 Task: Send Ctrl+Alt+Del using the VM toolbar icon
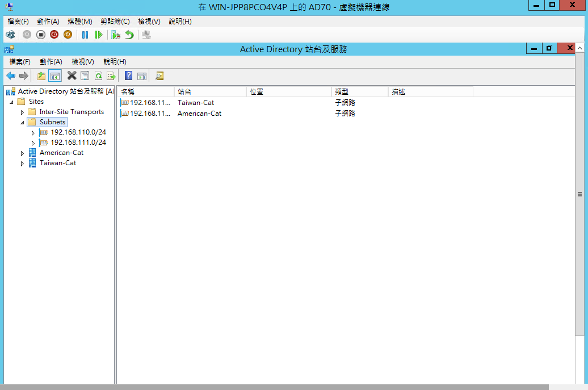[10, 35]
